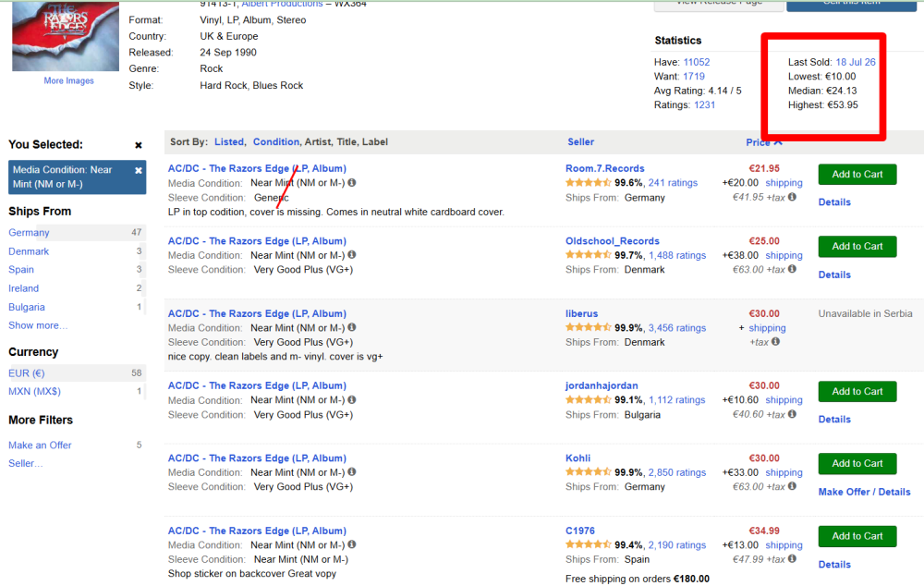Show tax info for the €47.99 total
The image size is (924, 586).
point(792,558)
